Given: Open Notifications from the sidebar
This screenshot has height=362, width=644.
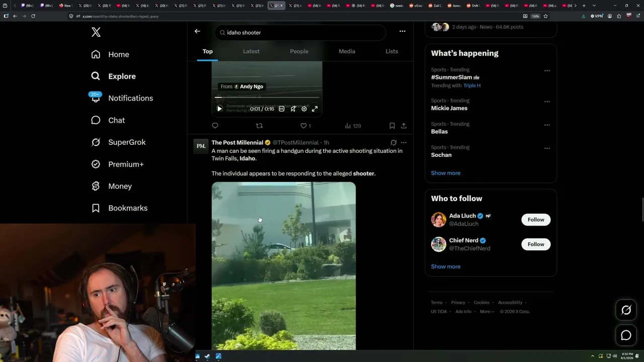Looking at the screenshot, I should point(122,98).
